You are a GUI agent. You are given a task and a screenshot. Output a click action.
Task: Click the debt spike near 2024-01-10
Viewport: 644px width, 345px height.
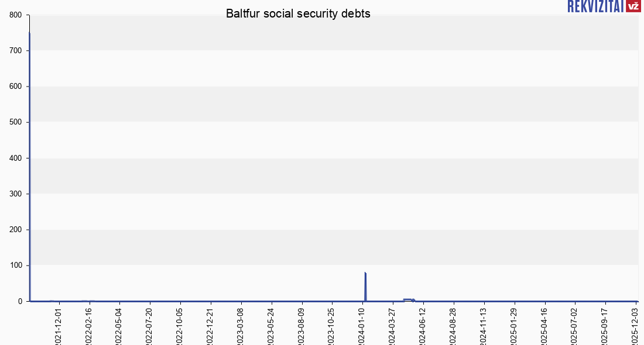[365, 287]
